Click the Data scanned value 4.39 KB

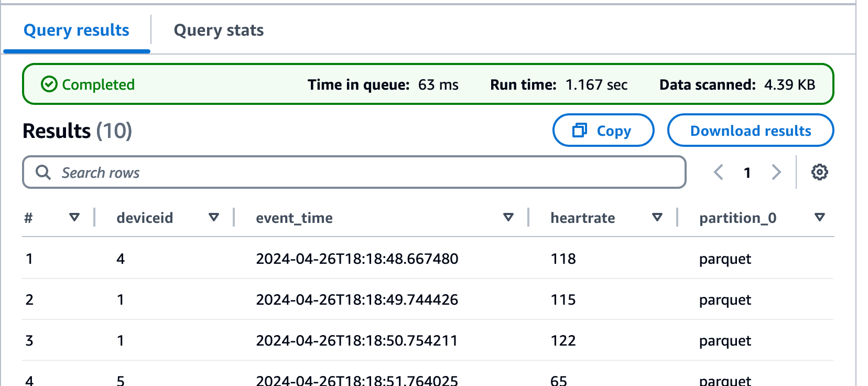pos(790,84)
